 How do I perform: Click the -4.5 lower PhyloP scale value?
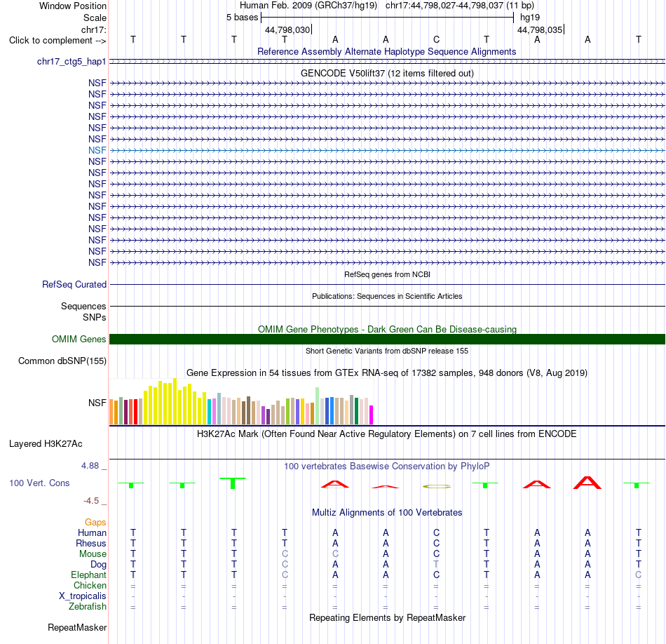pos(91,501)
